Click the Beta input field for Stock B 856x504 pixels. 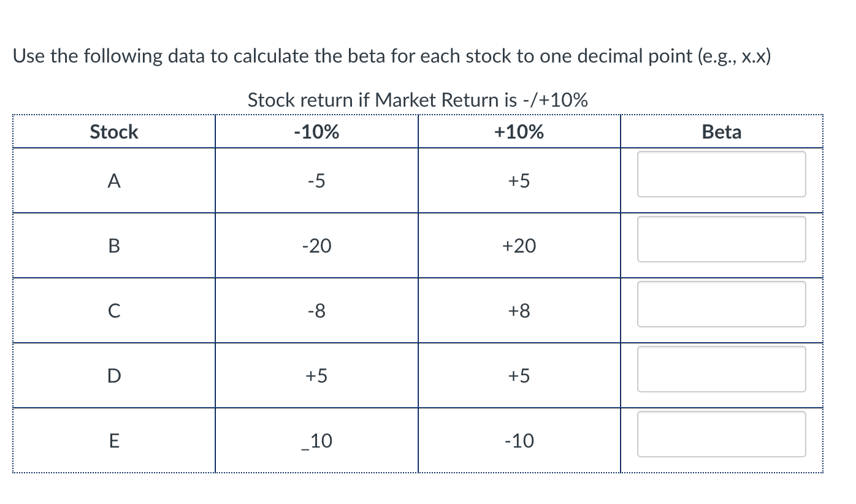pos(721,239)
